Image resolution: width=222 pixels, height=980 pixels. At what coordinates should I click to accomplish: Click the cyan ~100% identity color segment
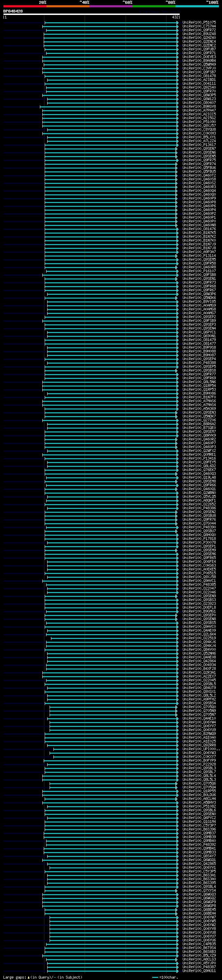pos(197,6)
